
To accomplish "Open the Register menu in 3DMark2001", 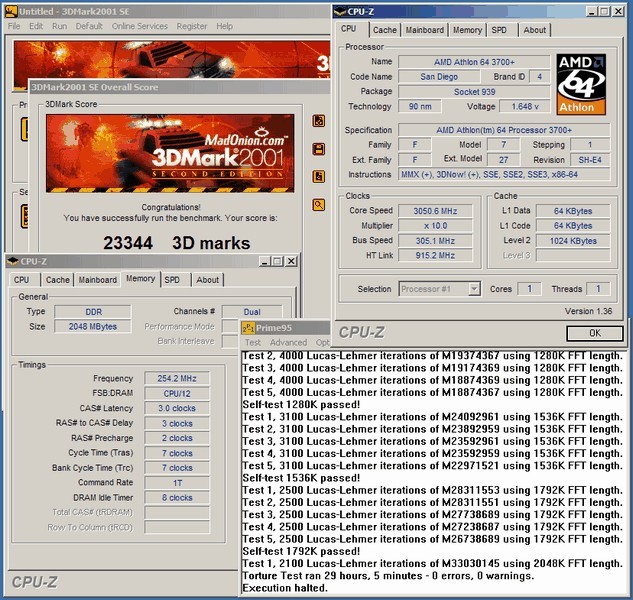I will click(x=191, y=26).
